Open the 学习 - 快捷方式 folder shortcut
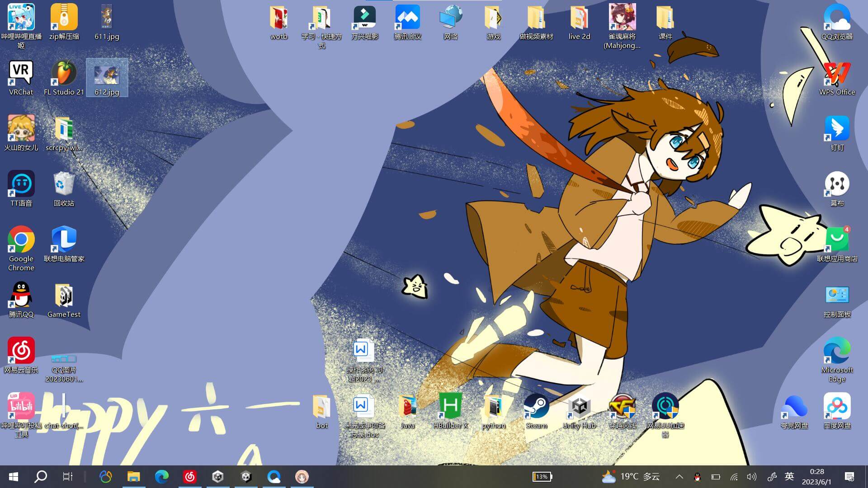 pyautogui.click(x=321, y=26)
